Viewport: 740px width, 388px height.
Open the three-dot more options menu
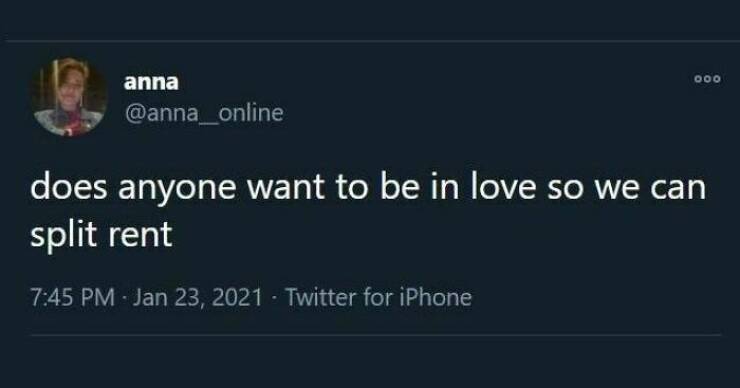click(x=707, y=79)
